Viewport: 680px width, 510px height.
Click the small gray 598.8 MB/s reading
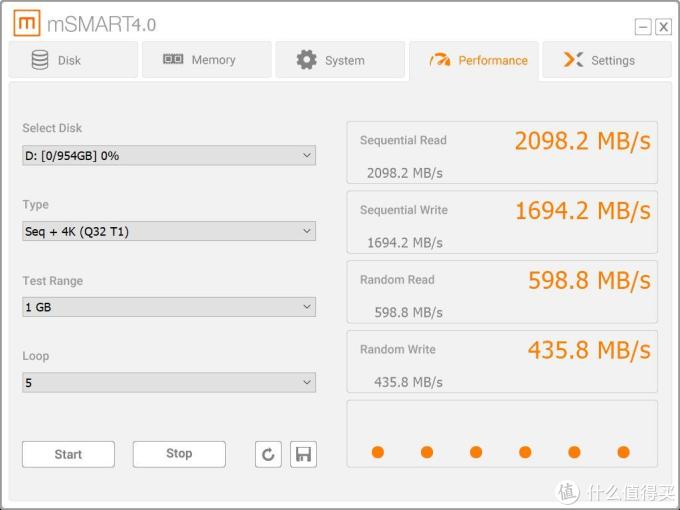point(409,313)
